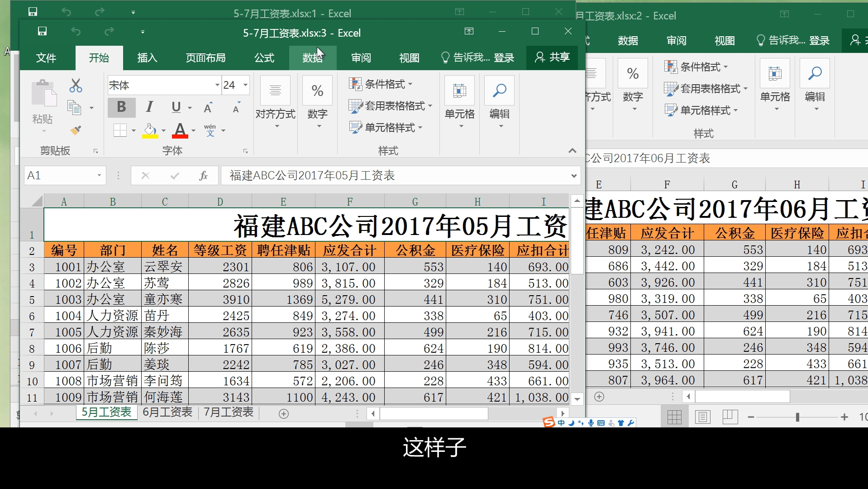The image size is (868, 489).
Task: Open the clipboard dialog launcher
Action: pyautogui.click(x=95, y=151)
